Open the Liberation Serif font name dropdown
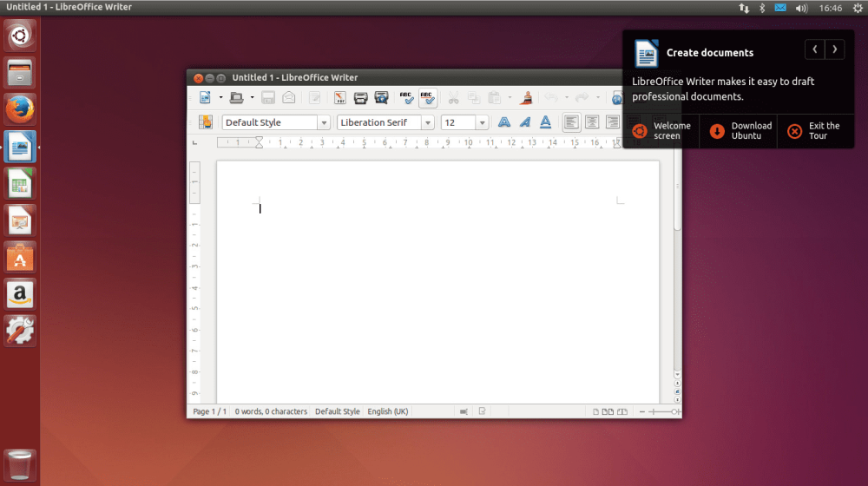Screen dimensions: 868x486 (x=427, y=122)
